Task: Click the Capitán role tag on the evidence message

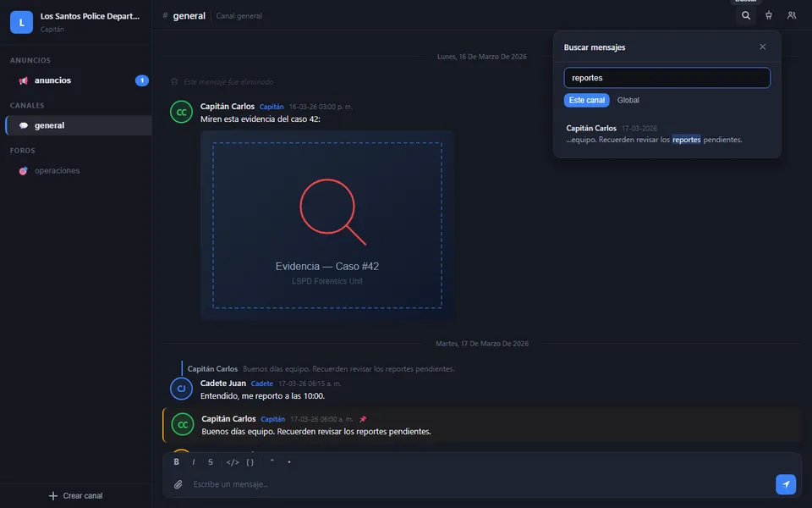Action: 272,107
